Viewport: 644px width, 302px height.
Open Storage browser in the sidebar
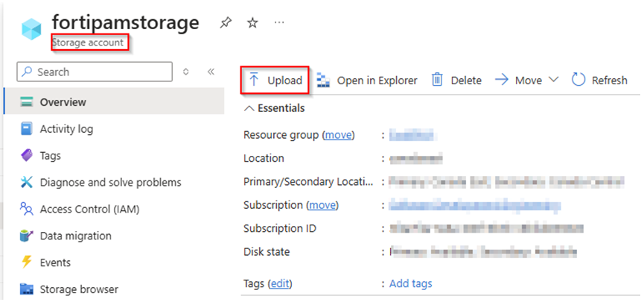point(79,289)
